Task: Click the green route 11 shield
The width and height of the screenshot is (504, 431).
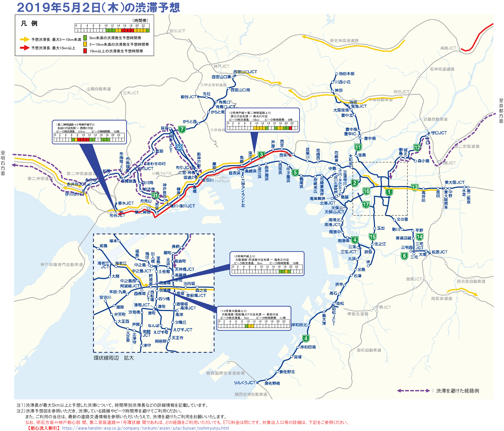Action: coord(358,147)
